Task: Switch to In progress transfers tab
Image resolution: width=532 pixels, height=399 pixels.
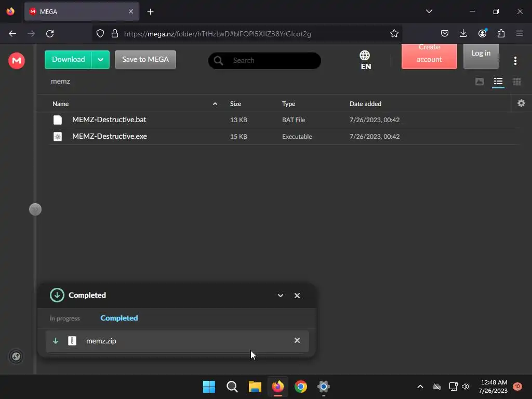Action: [65, 318]
